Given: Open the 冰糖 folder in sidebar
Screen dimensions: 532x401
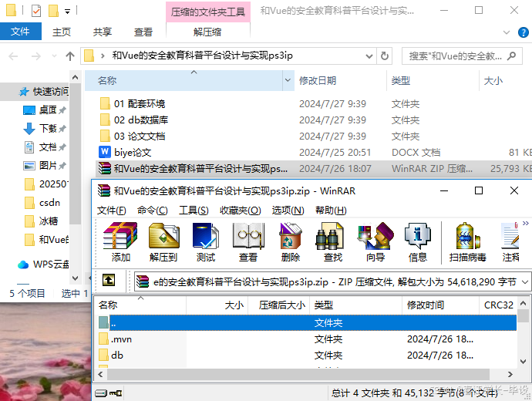Looking at the screenshot, I should pyautogui.click(x=42, y=221).
